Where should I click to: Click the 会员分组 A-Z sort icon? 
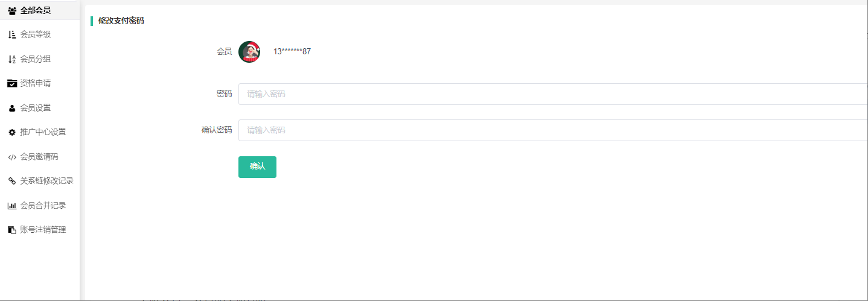[12, 59]
